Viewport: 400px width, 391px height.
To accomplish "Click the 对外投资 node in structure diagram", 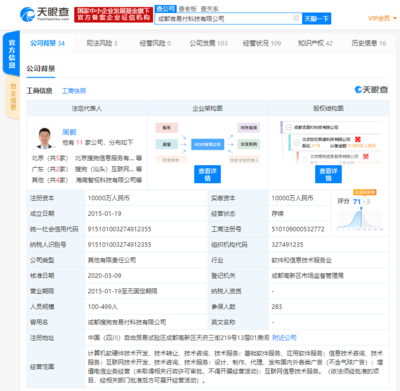I will pyautogui.click(x=249, y=128).
